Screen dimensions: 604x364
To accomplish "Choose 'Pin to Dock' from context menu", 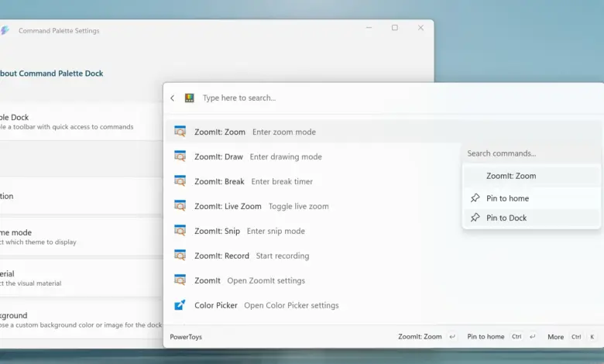I will pyautogui.click(x=531, y=218).
